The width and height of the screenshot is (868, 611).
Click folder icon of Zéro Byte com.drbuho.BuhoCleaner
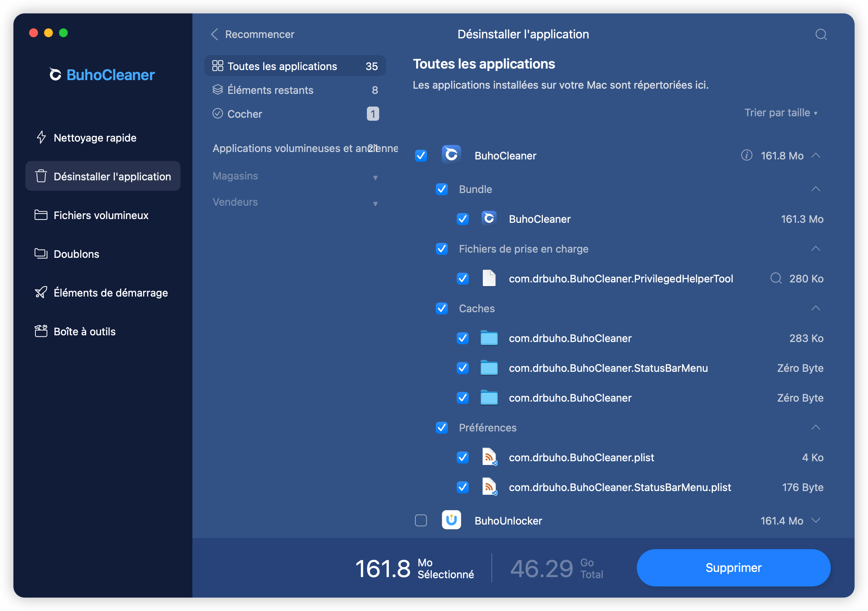[489, 398]
